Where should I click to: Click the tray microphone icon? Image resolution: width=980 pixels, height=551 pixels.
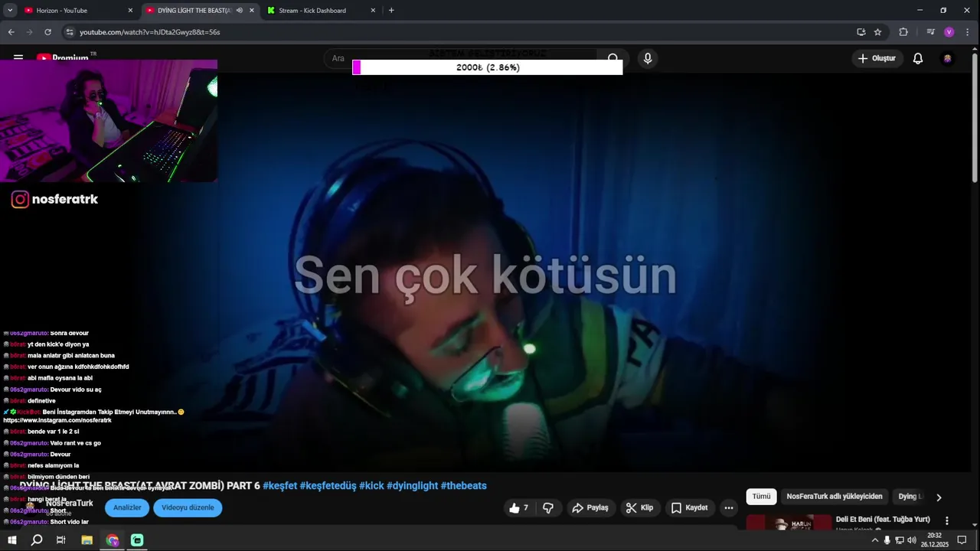[x=887, y=540]
